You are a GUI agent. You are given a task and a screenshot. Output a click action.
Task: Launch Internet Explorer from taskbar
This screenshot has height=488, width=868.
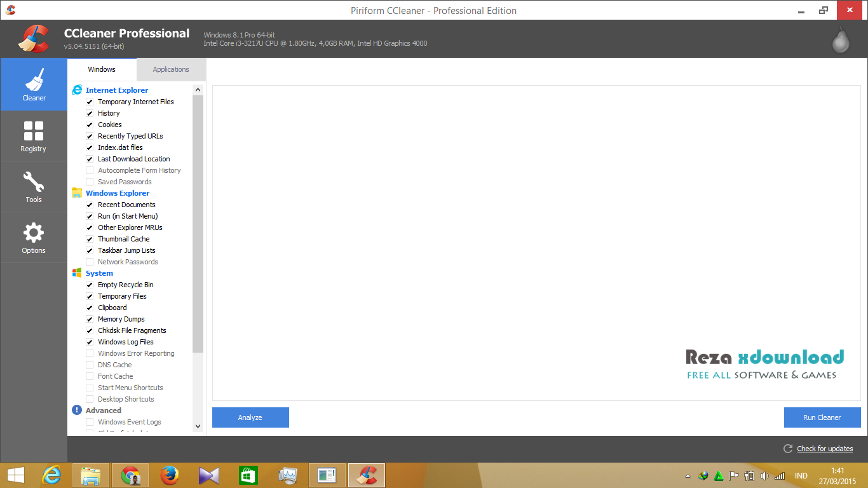pos(51,475)
